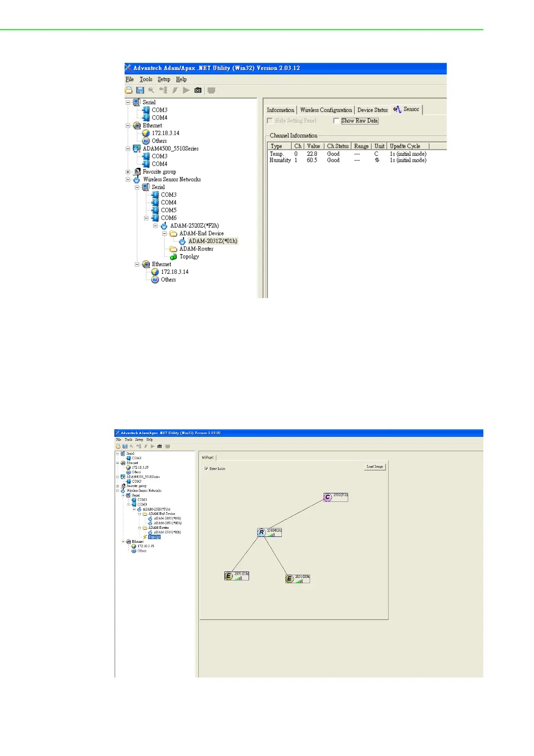This screenshot has width=534, height=756.
Task: Select COM9 in lower window tree
Action: tap(142, 505)
